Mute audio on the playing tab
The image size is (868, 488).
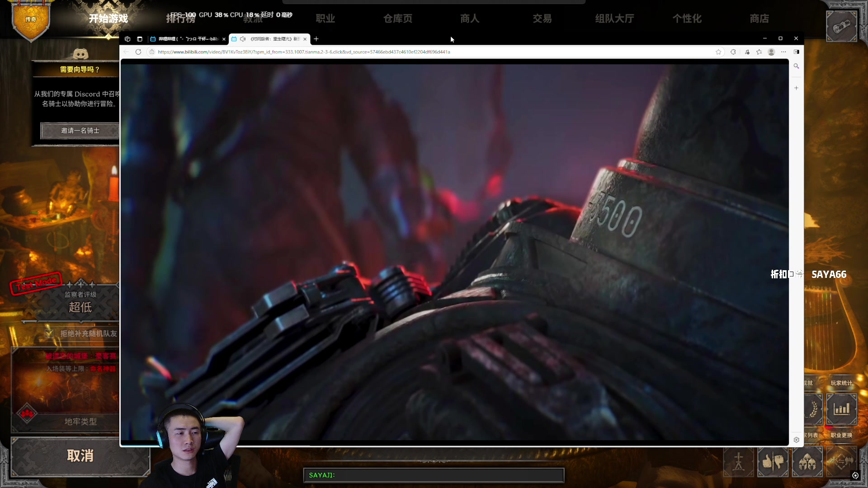(243, 39)
